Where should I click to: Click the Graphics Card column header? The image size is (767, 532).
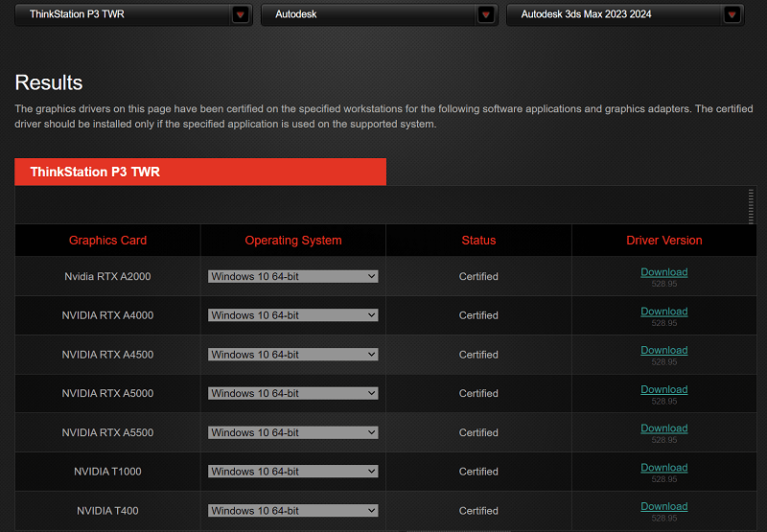pyautogui.click(x=107, y=240)
